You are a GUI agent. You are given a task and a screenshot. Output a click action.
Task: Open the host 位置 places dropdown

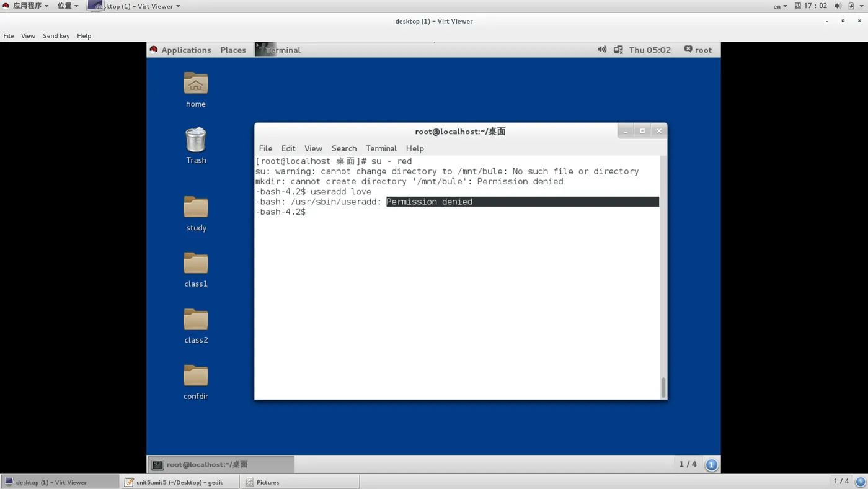tap(68, 6)
